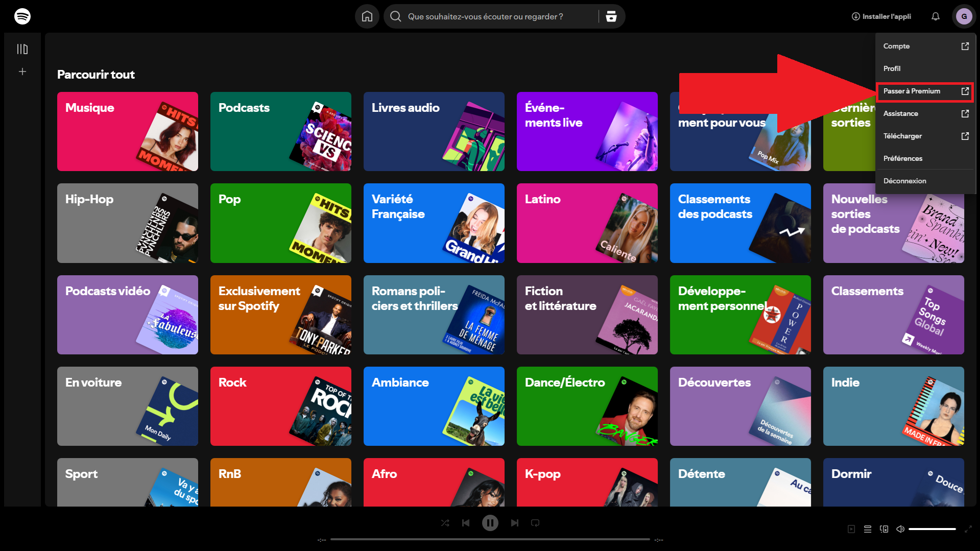This screenshot has height=551, width=980.
Task: Expand Your Library sidebar
Action: (x=22, y=49)
